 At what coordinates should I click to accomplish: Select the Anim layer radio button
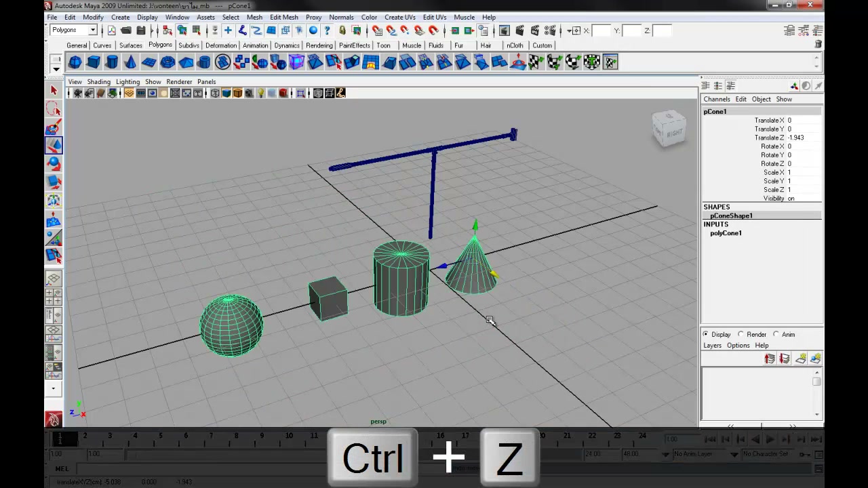(776, 334)
